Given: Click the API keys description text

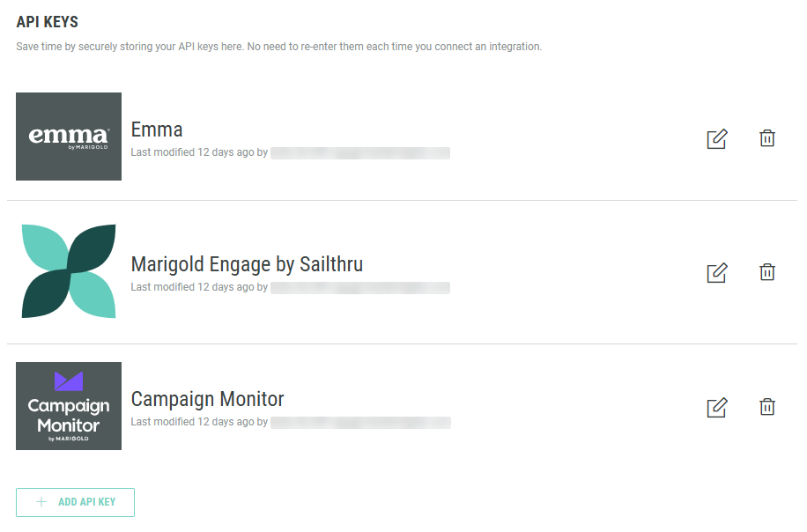Looking at the screenshot, I should [278, 47].
